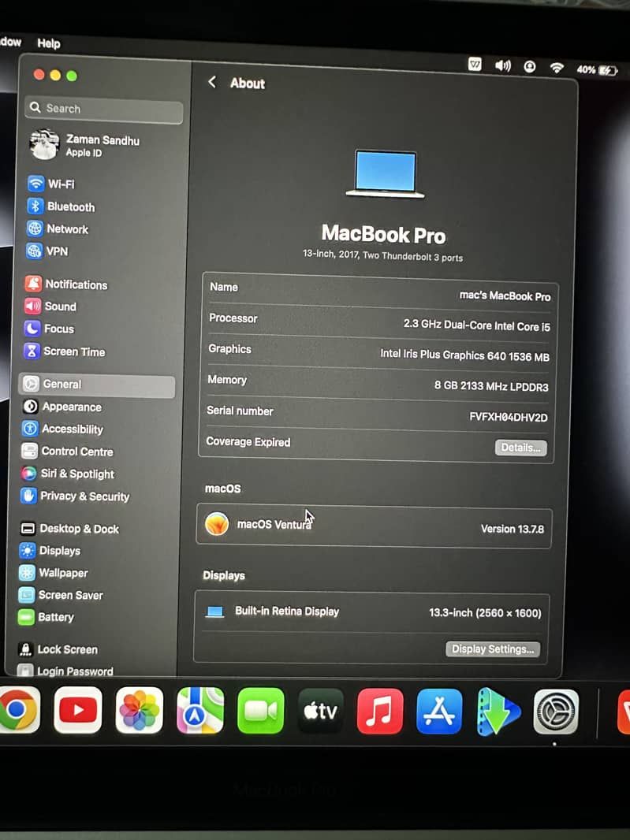The height and width of the screenshot is (840, 630).
Task: Select Sound in the sidebar
Action: point(50,307)
